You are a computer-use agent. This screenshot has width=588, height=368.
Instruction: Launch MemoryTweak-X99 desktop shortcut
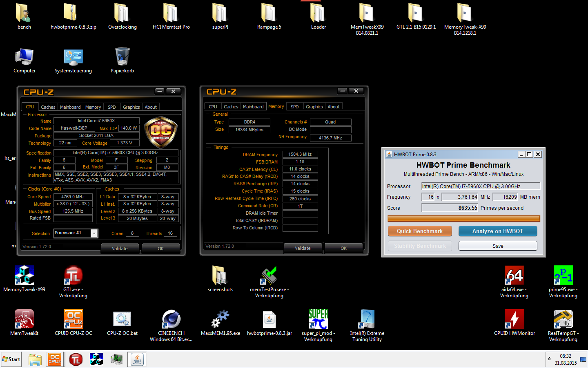point(24,279)
